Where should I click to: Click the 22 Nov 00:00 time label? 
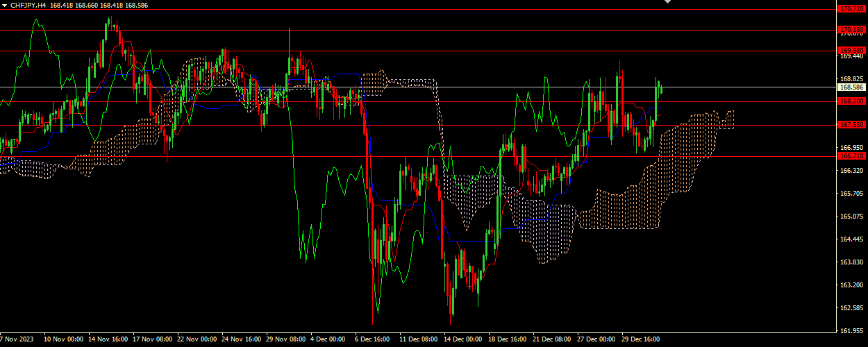tap(197, 340)
